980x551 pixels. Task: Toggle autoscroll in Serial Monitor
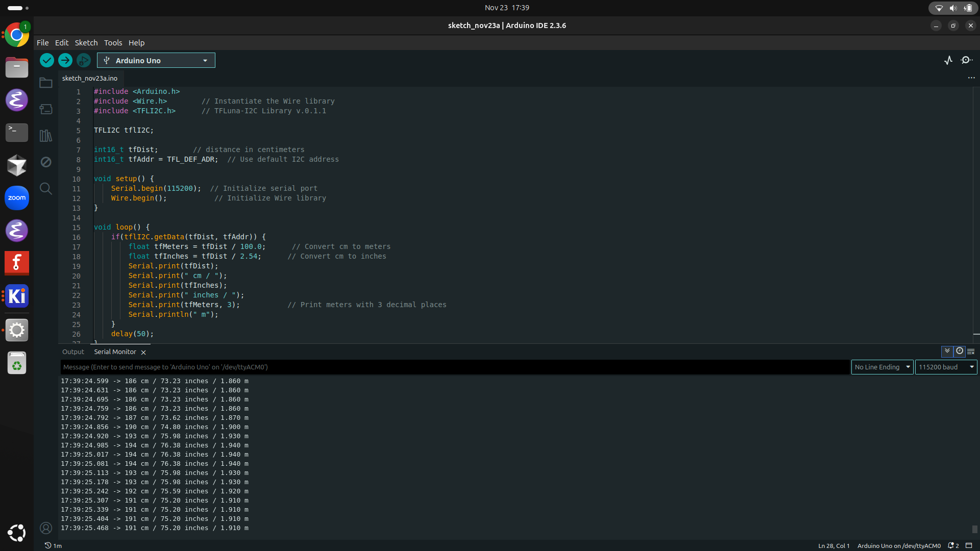(947, 351)
